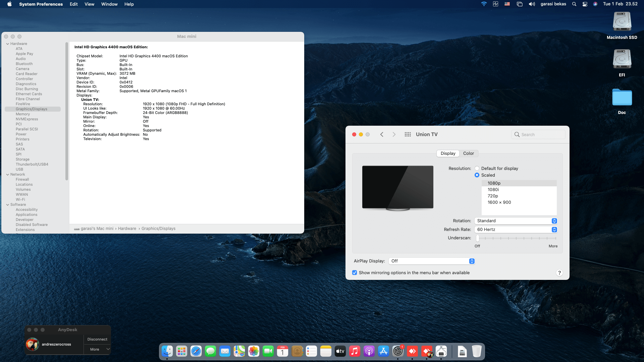Select Default for display resolution
This screenshot has height=362, width=644.
[x=477, y=168]
